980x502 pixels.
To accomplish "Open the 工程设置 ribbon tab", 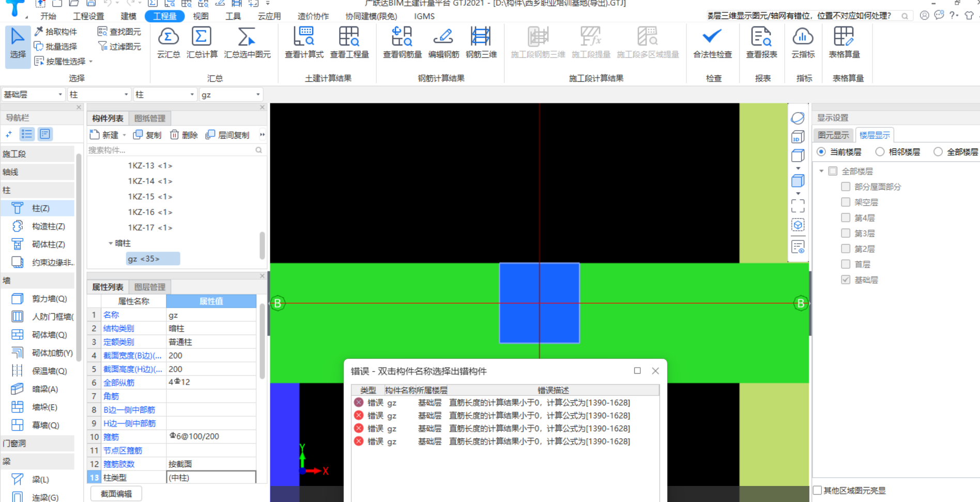I will (x=88, y=16).
